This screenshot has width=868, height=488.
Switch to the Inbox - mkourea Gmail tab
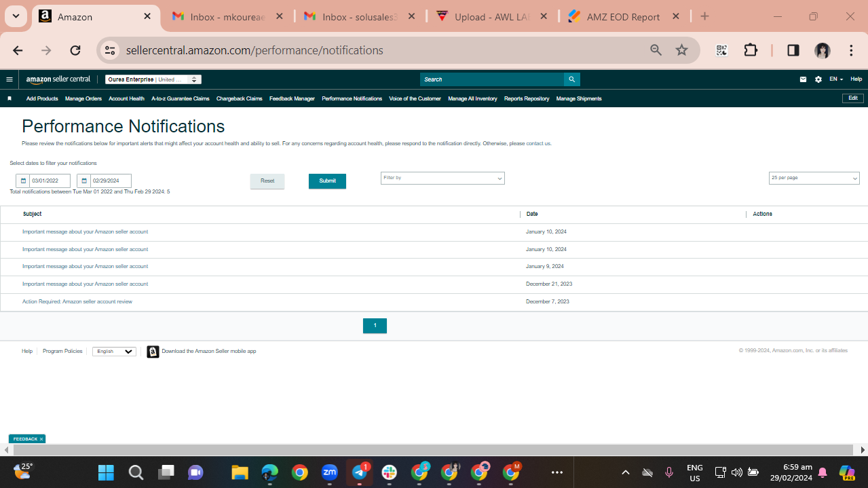pyautogui.click(x=226, y=17)
